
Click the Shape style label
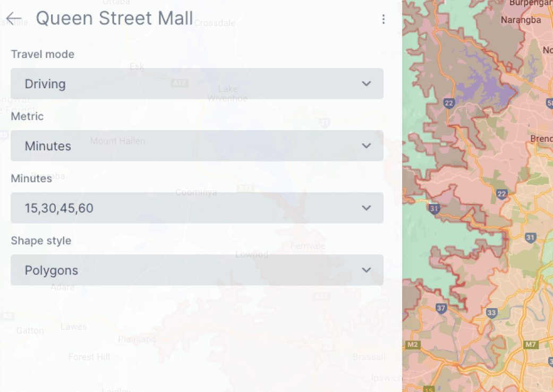click(x=41, y=241)
